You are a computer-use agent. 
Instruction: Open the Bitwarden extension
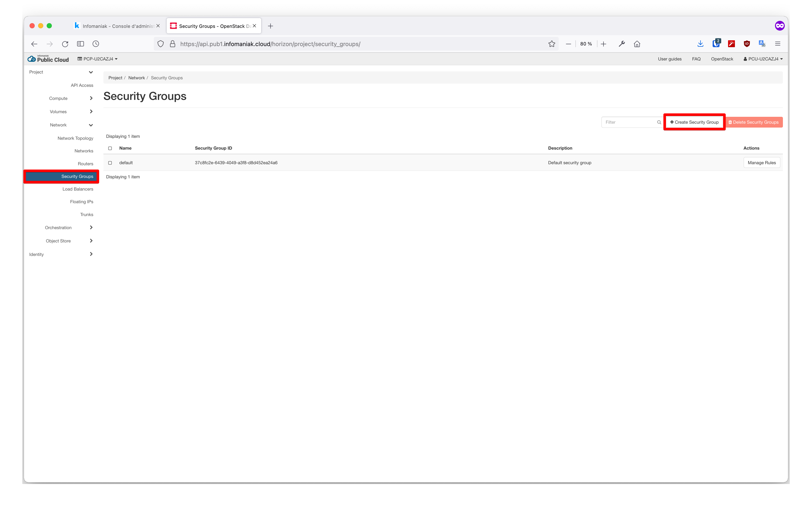[x=716, y=44]
